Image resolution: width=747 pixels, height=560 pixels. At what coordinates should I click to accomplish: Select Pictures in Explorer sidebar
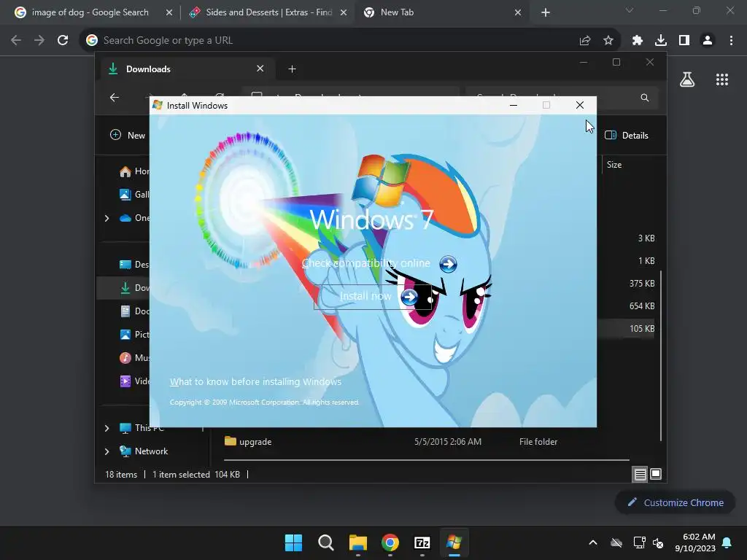[134, 335]
